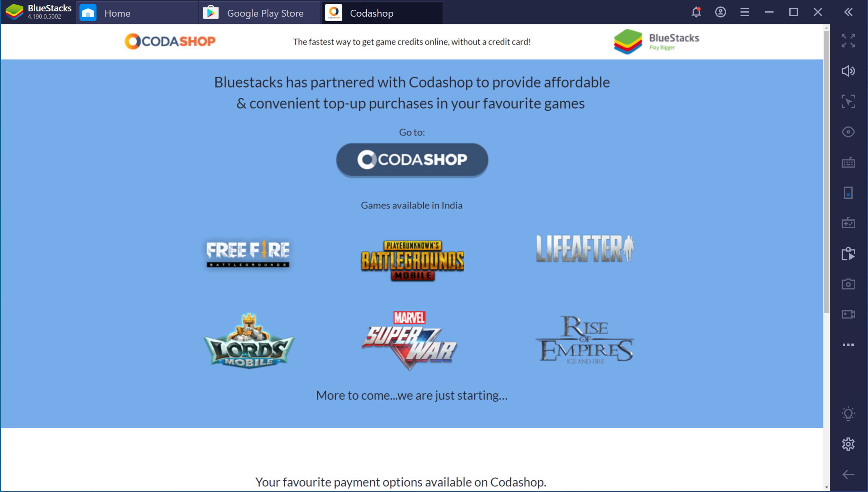Click the BlueStacks notification bell icon

696,12
